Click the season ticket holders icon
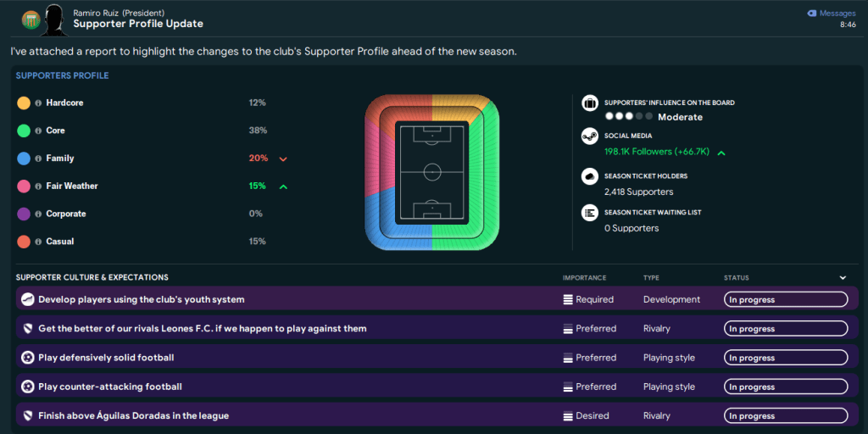 [x=590, y=177]
